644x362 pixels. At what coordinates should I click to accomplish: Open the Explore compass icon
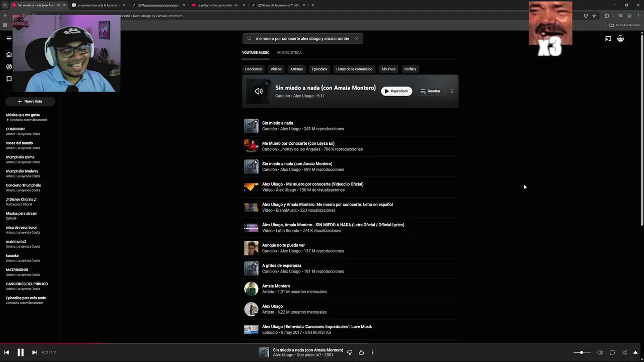pos(9,66)
